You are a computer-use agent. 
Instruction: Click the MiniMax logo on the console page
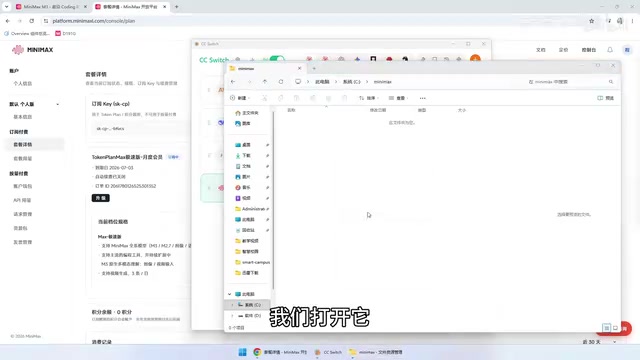(x=32, y=50)
